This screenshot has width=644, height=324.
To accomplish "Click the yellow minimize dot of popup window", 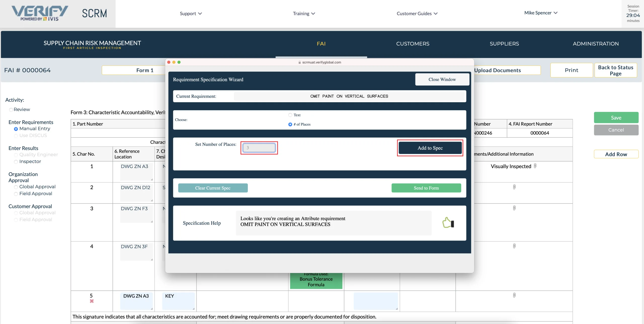I will (x=174, y=62).
